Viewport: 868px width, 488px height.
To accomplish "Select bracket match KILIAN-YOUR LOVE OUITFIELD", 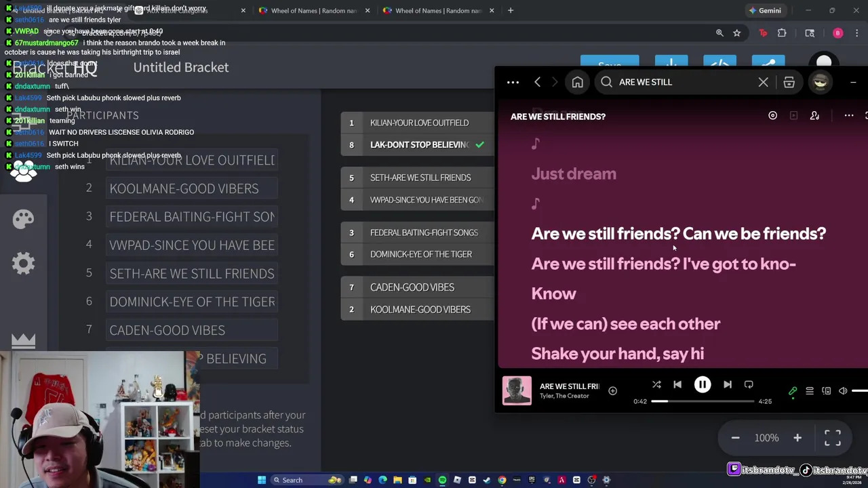I will point(417,123).
